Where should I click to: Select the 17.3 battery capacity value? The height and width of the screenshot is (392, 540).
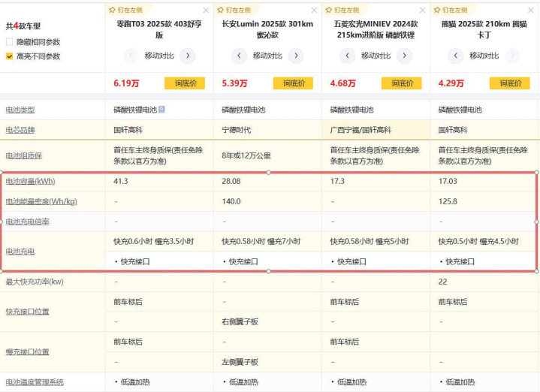(x=337, y=181)
